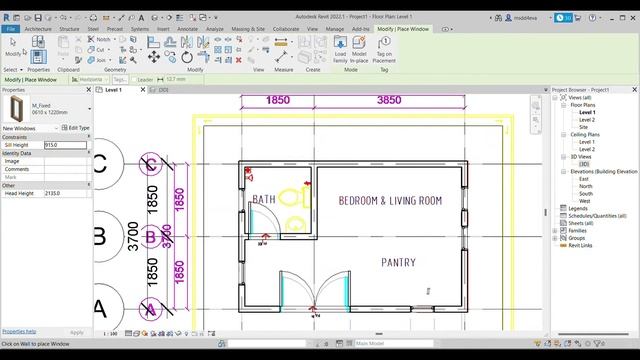
Task: Toggle Tag on Placement
Action: tap(384, 49)
